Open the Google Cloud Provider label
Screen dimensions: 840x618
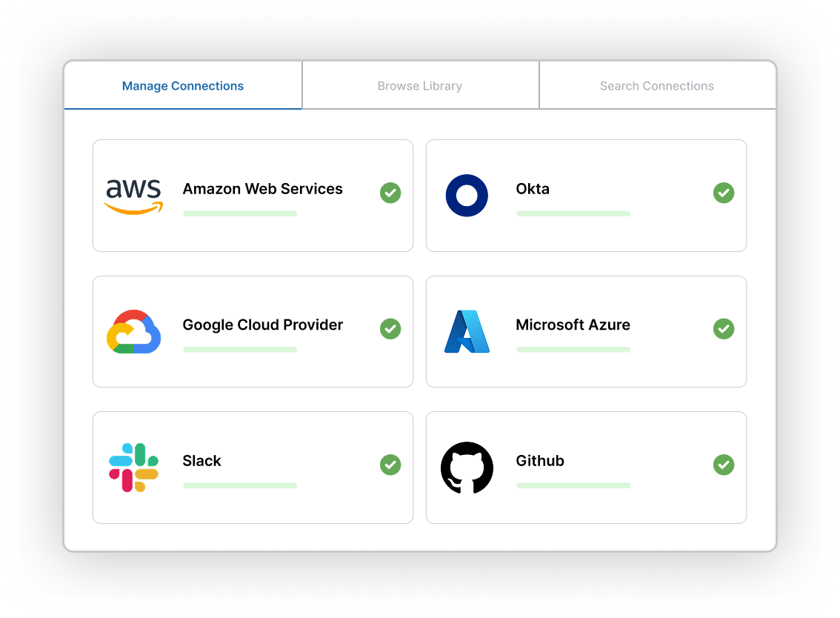click(262, 325)
